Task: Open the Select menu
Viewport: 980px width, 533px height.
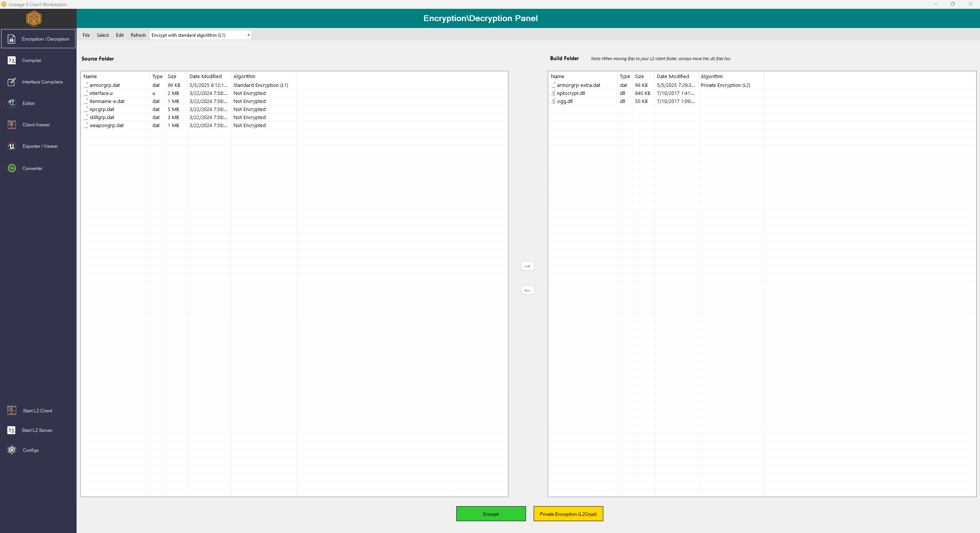Action: coord(103,35)
